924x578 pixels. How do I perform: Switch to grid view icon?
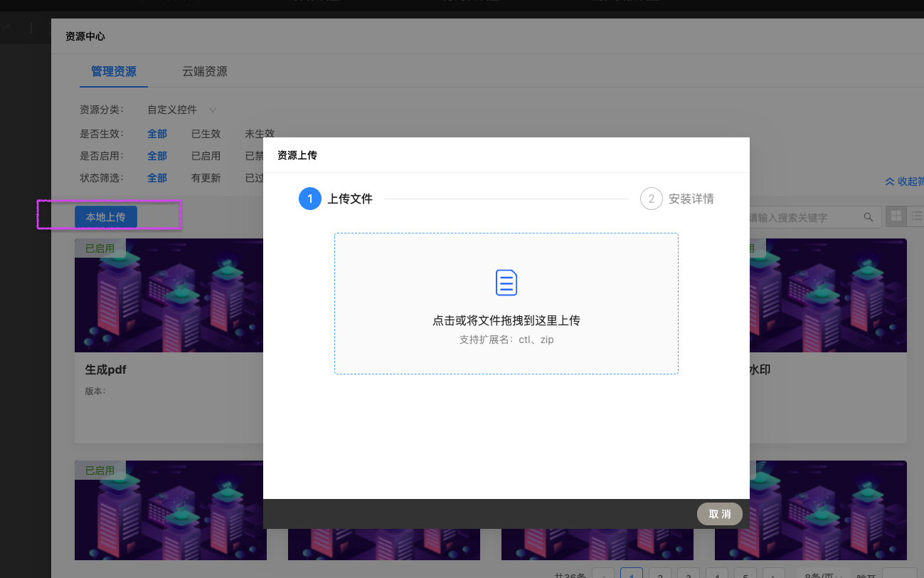(896, 216)
